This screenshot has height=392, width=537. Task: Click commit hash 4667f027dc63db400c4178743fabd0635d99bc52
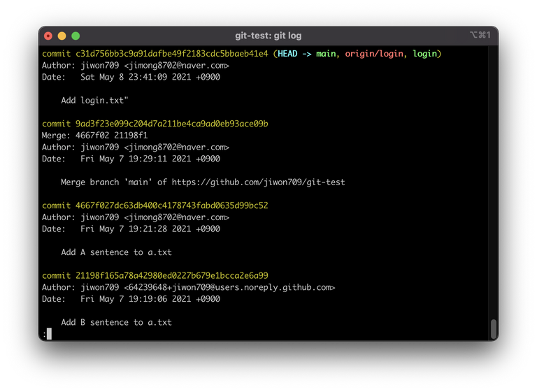pos(172,205)
